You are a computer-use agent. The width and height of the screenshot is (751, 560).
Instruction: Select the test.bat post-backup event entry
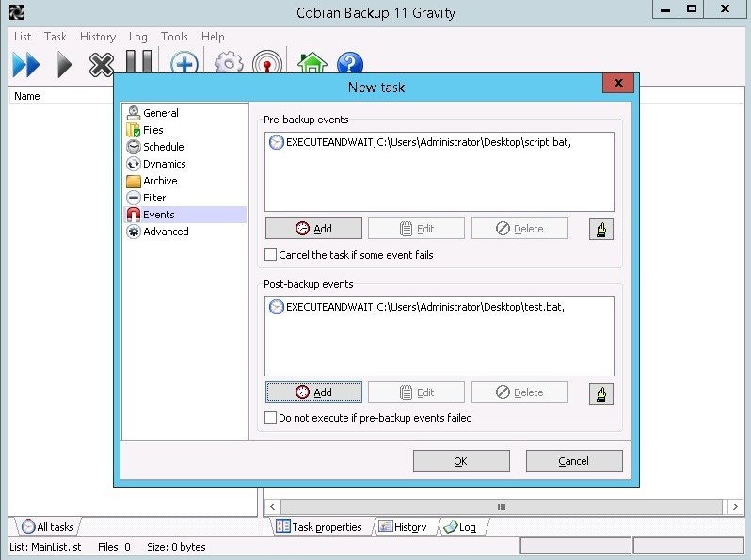[x=417, y=307]
